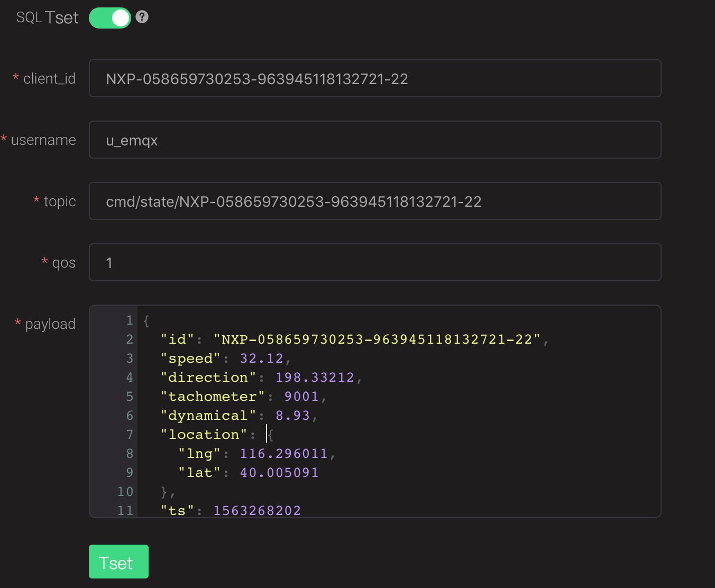This screenshot has width=715, height=588.
Task: Select the topic input field
Action: click(375, 201)
